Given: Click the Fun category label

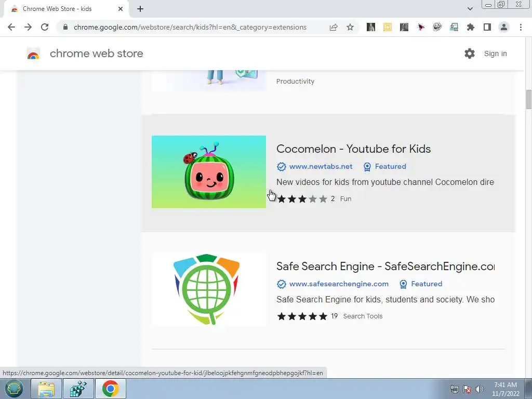Looking at the screenshot, I should tap(345, 199).
